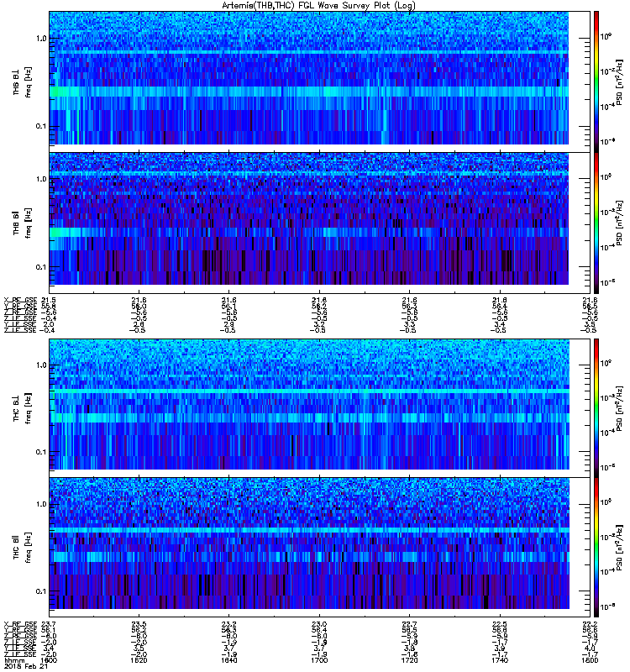Click the '0.1' frequency tick of the THC B⊥ panel
This screenshot has width=630, height=672.
41,452
